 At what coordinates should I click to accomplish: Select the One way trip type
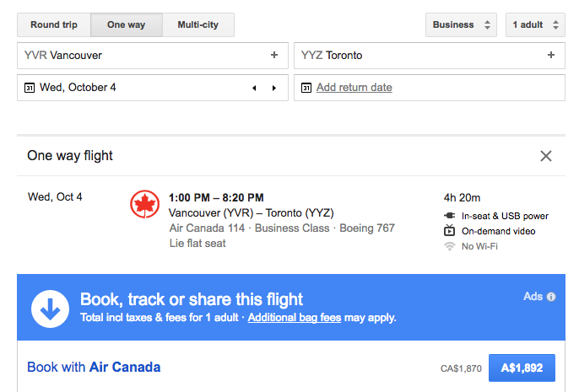point(127,24)
